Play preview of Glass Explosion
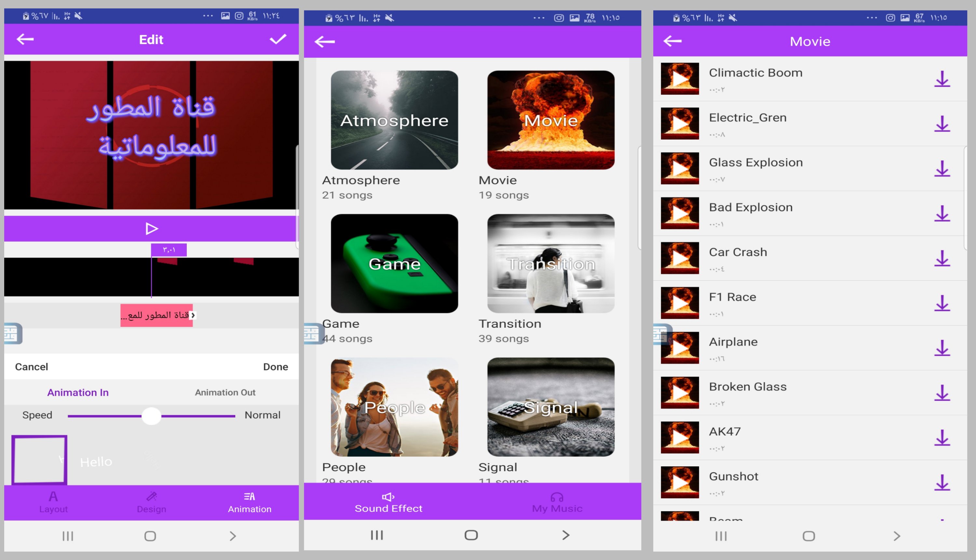 (680, 168)
